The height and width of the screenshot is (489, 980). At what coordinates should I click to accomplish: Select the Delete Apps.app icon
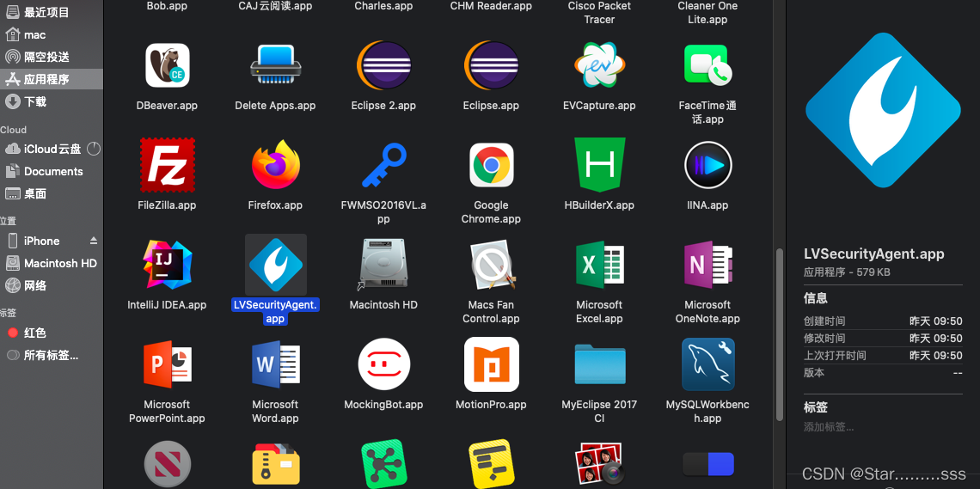coord(276,65)
